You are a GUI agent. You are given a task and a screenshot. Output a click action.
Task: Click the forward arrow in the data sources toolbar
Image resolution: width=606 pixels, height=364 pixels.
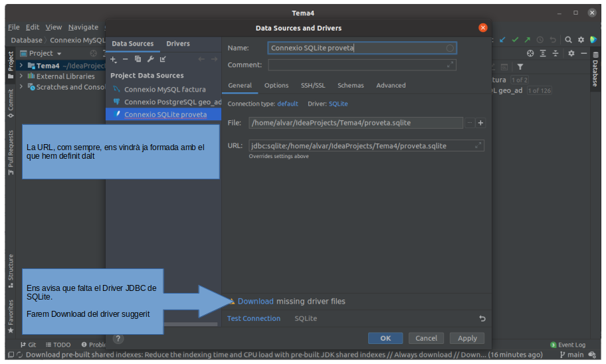[214, 59]
